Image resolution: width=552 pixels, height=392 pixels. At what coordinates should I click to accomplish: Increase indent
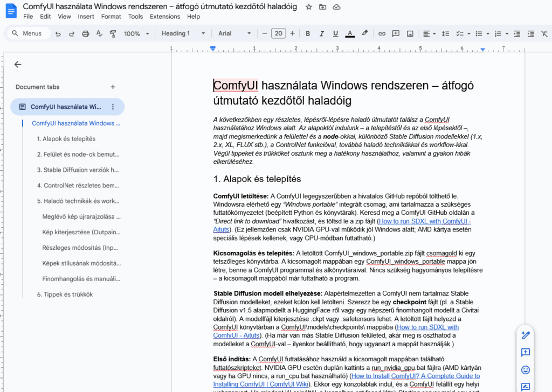pyautogui.click(x=530, y=34)
